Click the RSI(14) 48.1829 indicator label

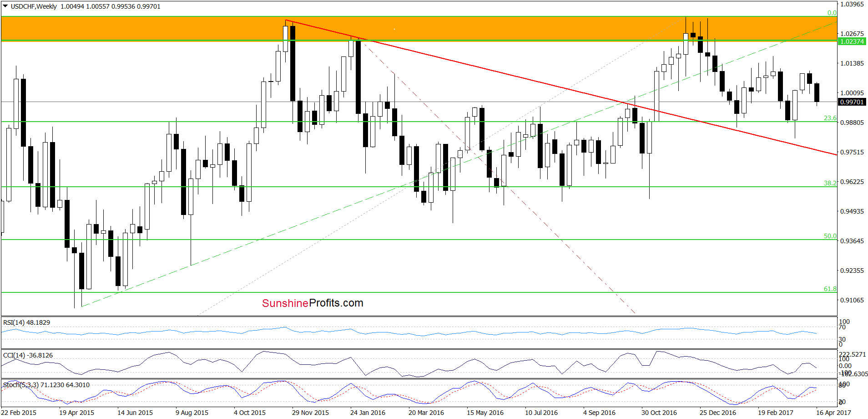27,322
